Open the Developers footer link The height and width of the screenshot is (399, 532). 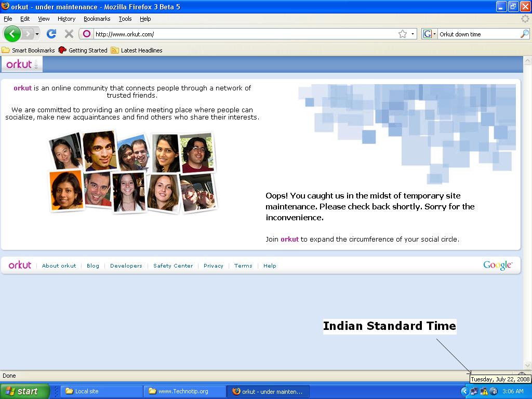tap(126, 265)
